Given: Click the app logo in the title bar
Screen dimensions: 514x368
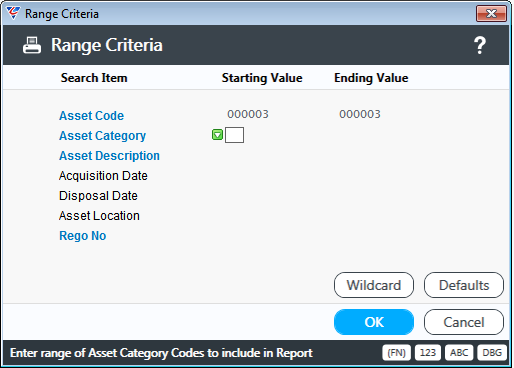Looking at the screenshot, I should tap(14, 13).
